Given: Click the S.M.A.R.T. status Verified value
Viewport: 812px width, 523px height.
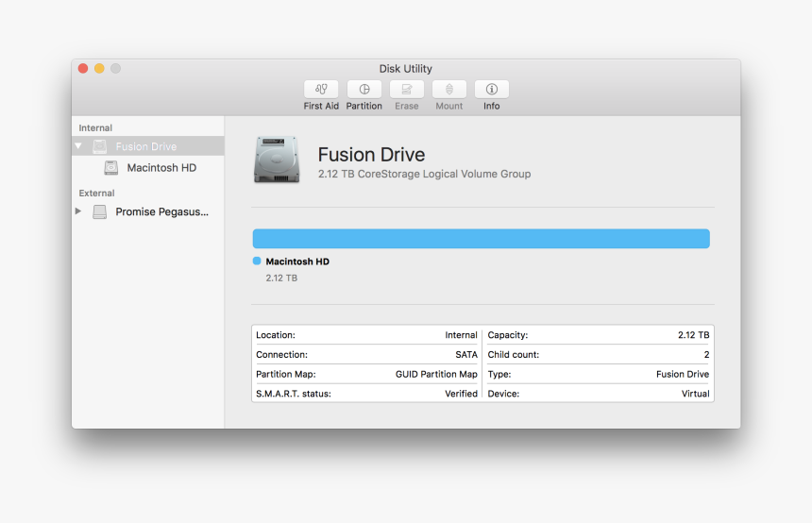Looking at the screenshot, I should coord(461,394).
